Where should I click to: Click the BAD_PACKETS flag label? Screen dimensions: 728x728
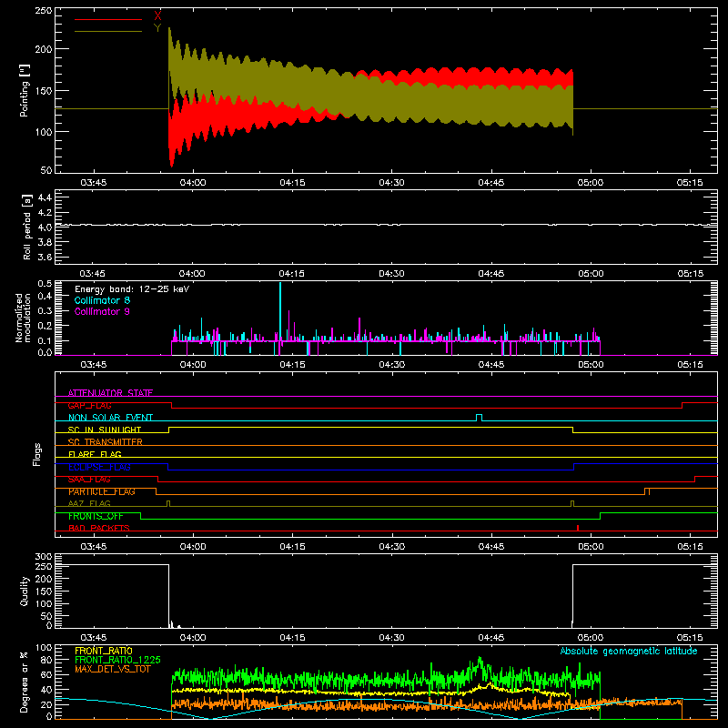99,528
